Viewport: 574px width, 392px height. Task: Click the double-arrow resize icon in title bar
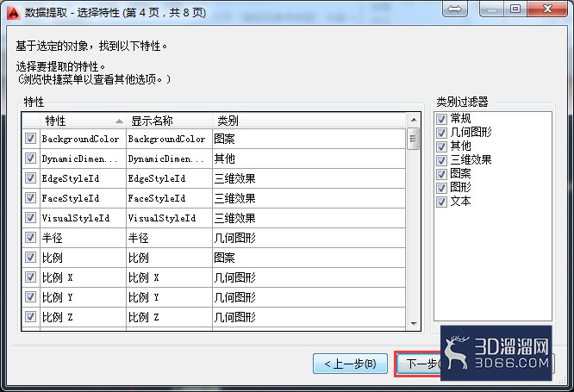455,9
